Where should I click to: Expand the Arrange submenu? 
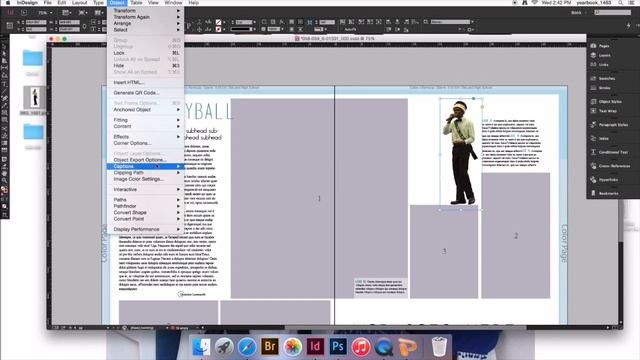(145, 23)
